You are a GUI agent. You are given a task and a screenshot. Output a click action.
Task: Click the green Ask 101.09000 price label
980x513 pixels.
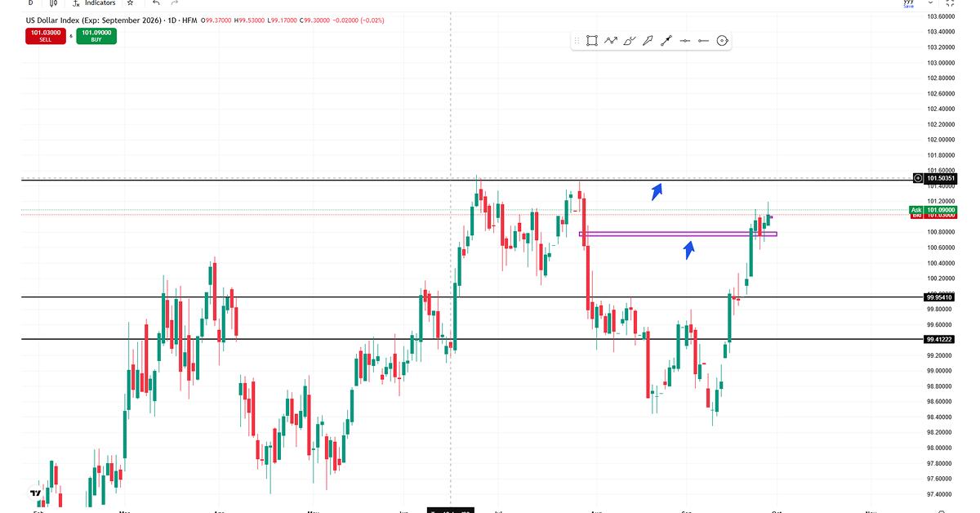(x=933, y=210)
